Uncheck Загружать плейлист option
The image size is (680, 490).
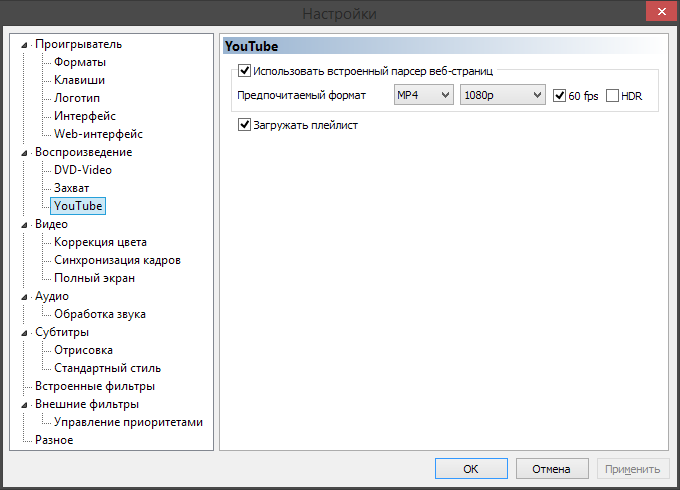(x=244, y=125)
